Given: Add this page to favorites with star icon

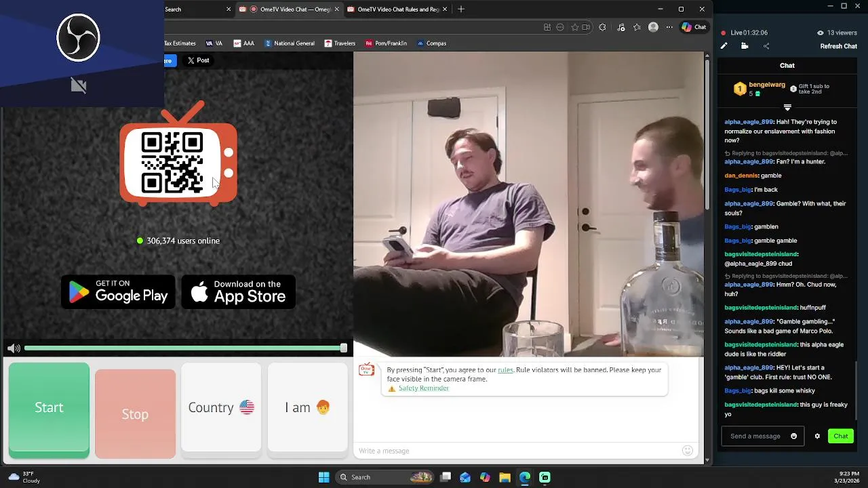Looking at the screenshot, I should 574,27.
